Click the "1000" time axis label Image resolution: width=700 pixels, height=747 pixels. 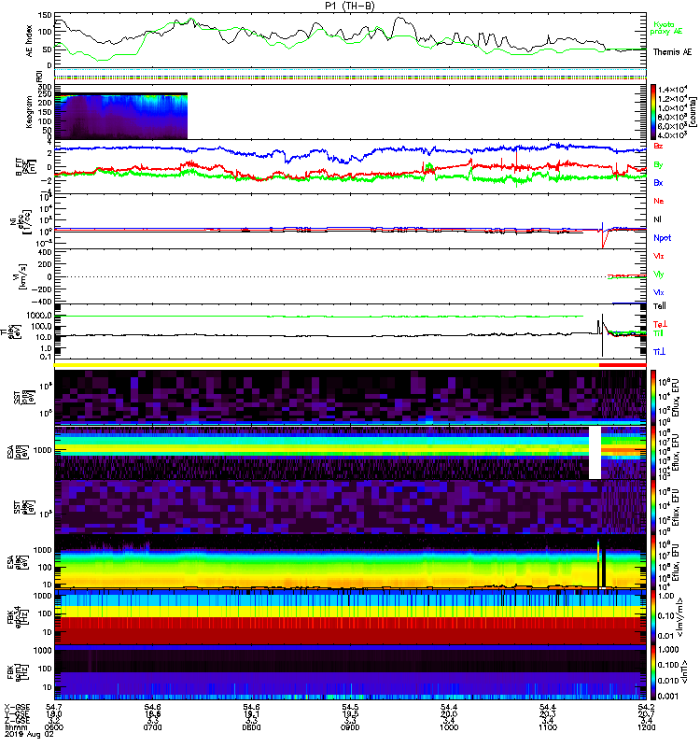coord(449,727)
